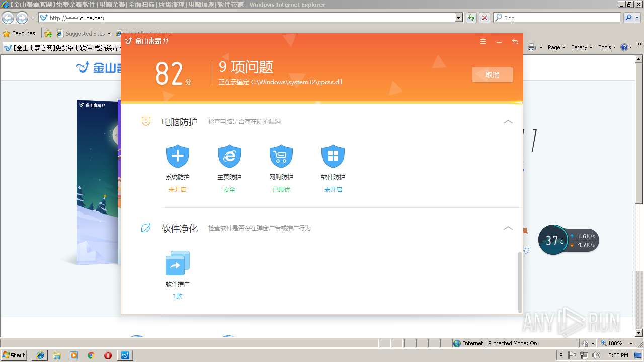
Task: Open Windows Media Player taskbar icon
Action: pyautogui.click(x=74, y=355)
